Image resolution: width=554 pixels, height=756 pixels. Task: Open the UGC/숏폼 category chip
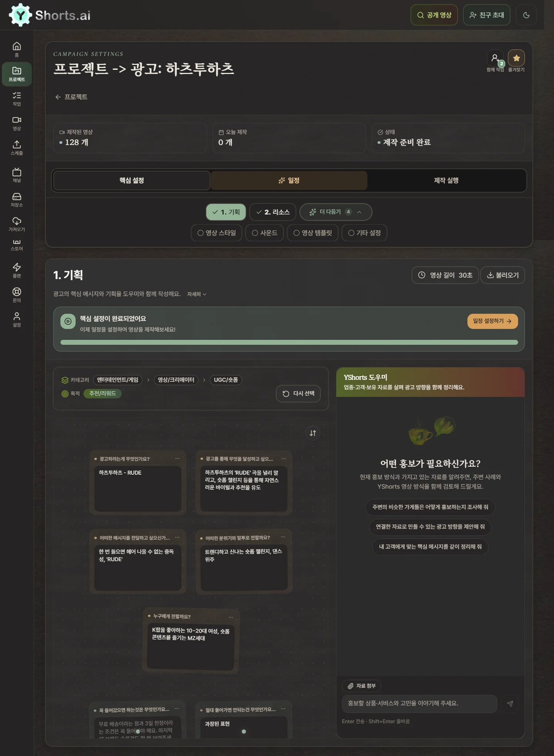pos(226,380)
